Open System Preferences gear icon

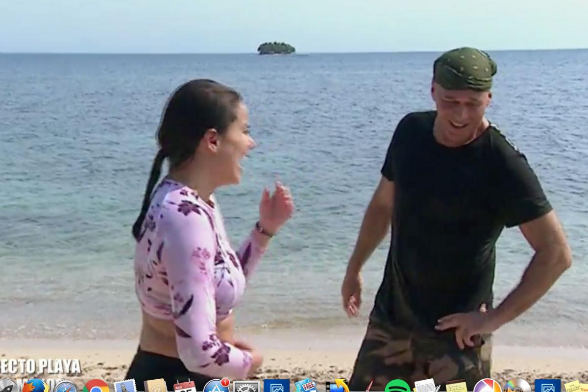pos(246,387)
